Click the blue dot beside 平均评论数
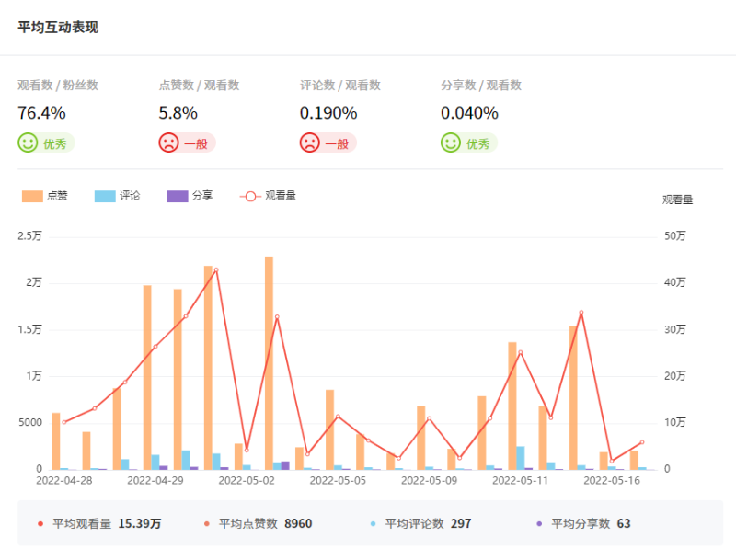736x560 pixels. [374, 524]
